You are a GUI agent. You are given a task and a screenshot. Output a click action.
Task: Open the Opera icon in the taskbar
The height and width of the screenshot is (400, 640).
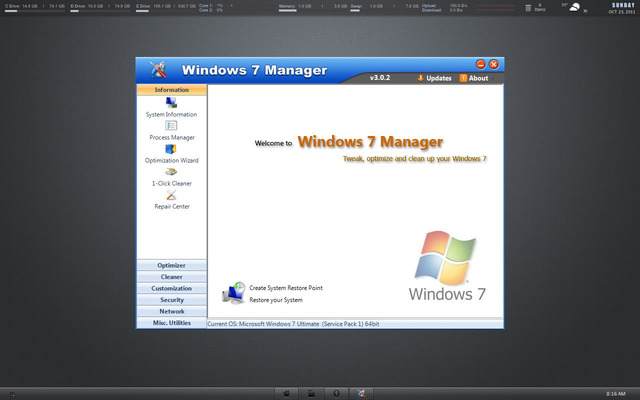tap(336, 393)
